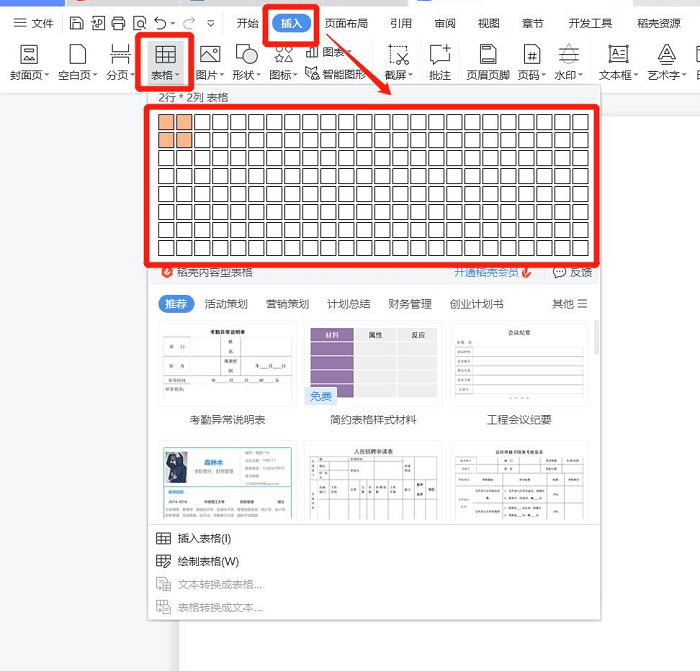Insert a 文本框 text box
Viewport: 700px width, 671px height.
click(x=618, y=56)
